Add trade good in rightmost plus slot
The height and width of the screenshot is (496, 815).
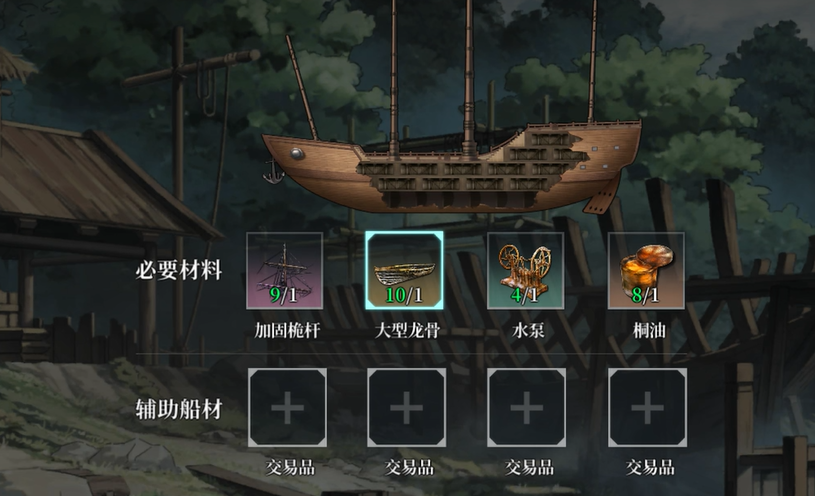point(648,408)
